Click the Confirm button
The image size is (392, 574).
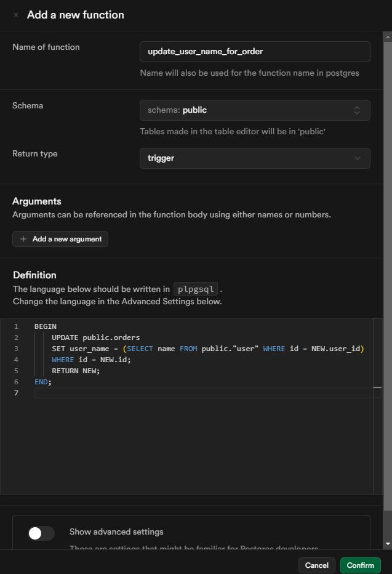tap(360, 565)
